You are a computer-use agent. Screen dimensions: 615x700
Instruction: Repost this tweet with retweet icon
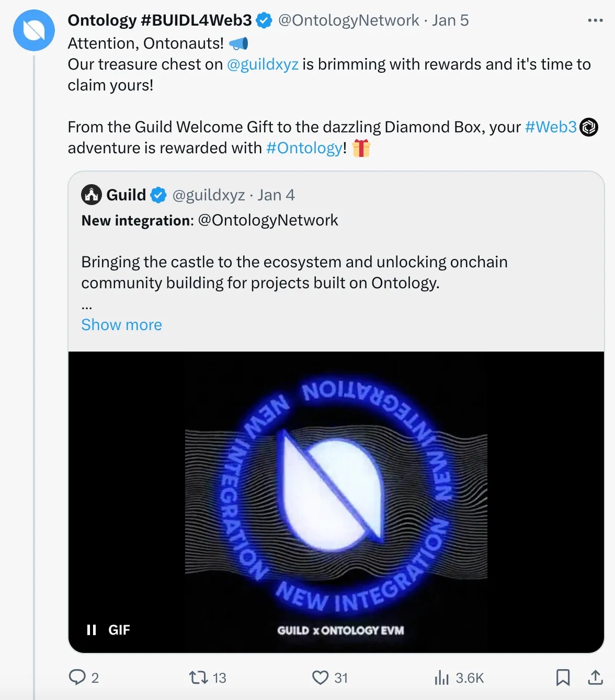click(x=198, y=678)
